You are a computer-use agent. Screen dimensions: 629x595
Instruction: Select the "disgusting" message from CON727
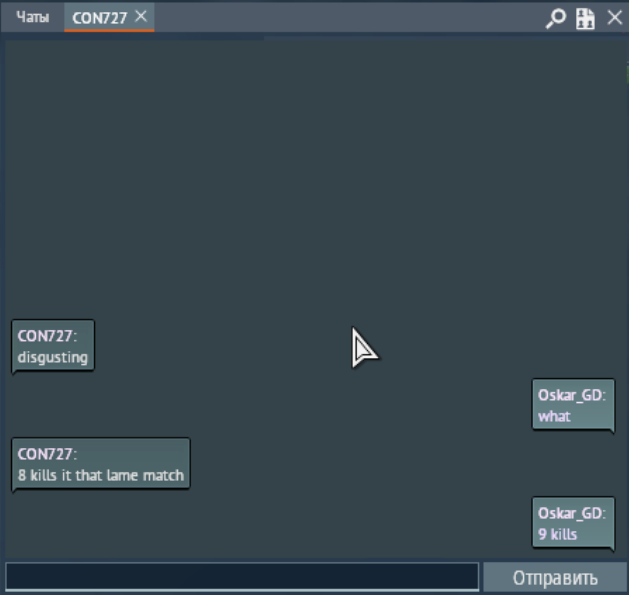click(53, 346)
